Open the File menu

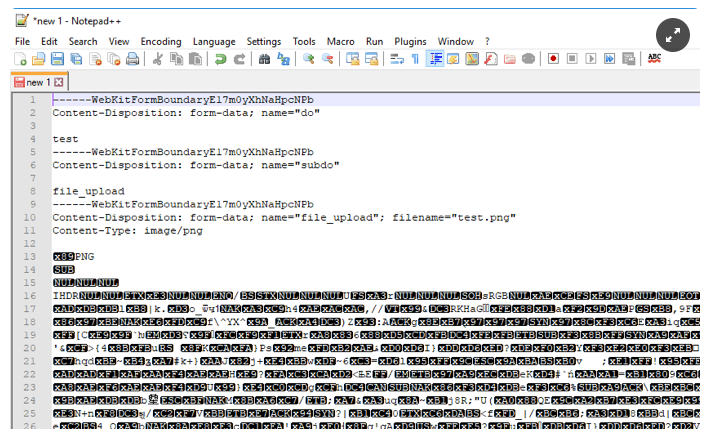click(x=22, y=41)
